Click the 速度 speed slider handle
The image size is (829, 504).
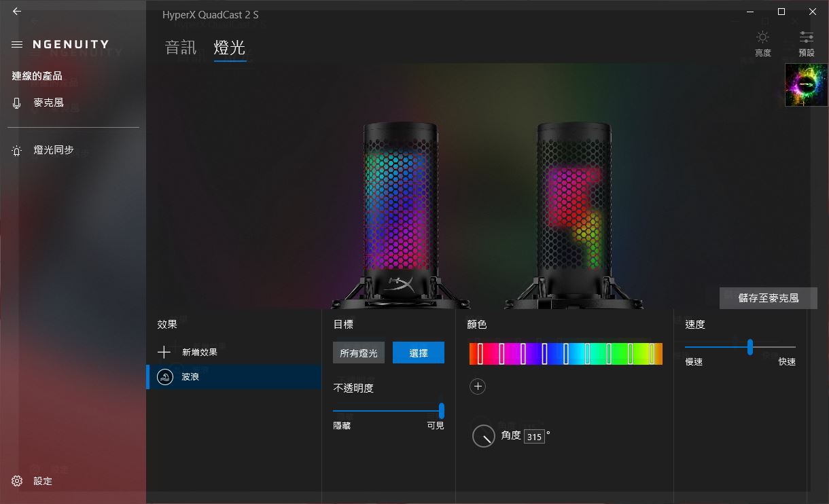tap(750, 347)
